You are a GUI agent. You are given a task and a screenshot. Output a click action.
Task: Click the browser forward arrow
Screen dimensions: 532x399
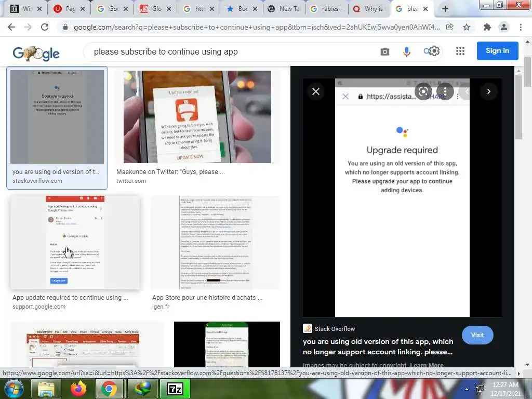[x=28, y=27]
